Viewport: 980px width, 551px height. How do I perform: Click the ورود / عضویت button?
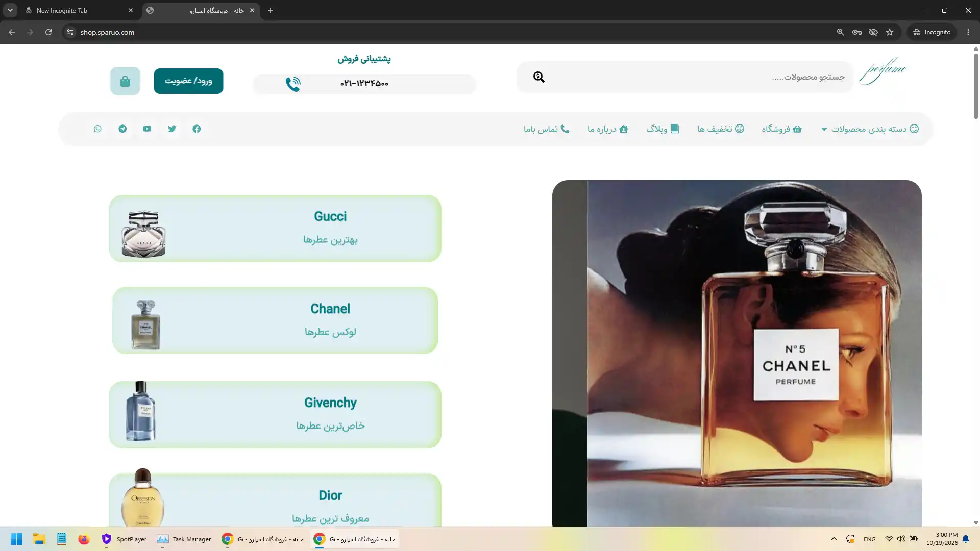(x=188, y=81)
